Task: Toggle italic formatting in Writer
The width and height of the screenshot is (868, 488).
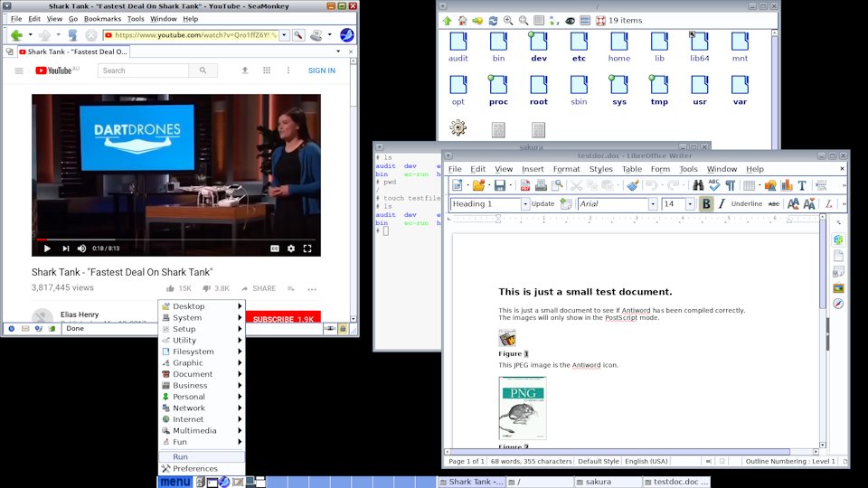Action: (722, 203)
